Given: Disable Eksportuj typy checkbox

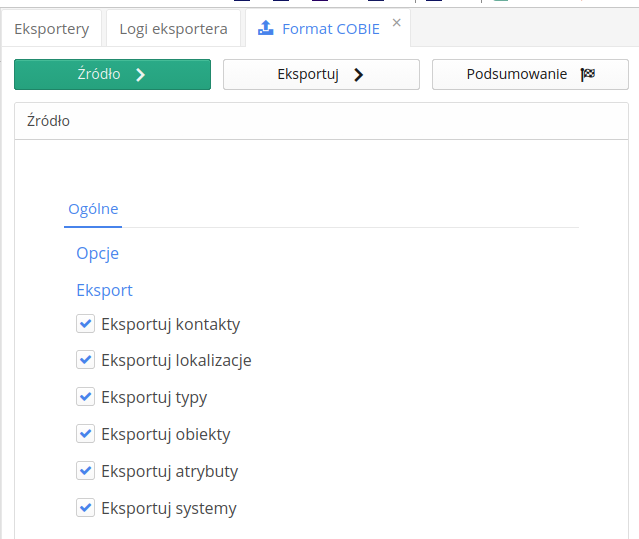Looking at the screenshot, I should click(x=85, y=397).
